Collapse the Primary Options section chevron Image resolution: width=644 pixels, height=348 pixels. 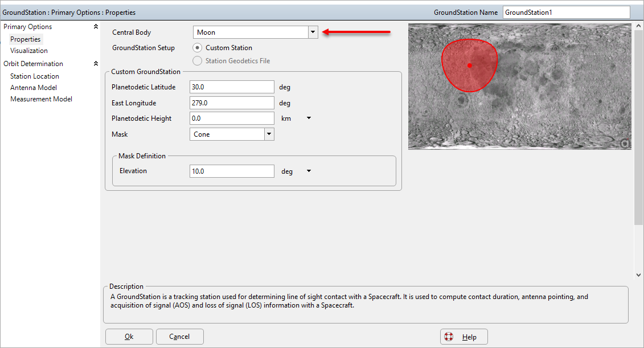pos(96,26)
